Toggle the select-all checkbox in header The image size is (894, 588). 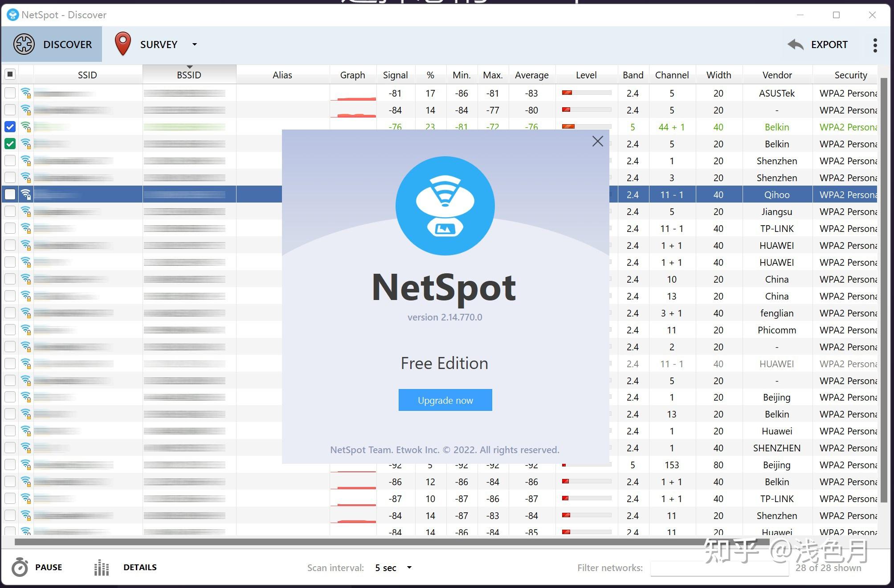(x=10, y=74)
